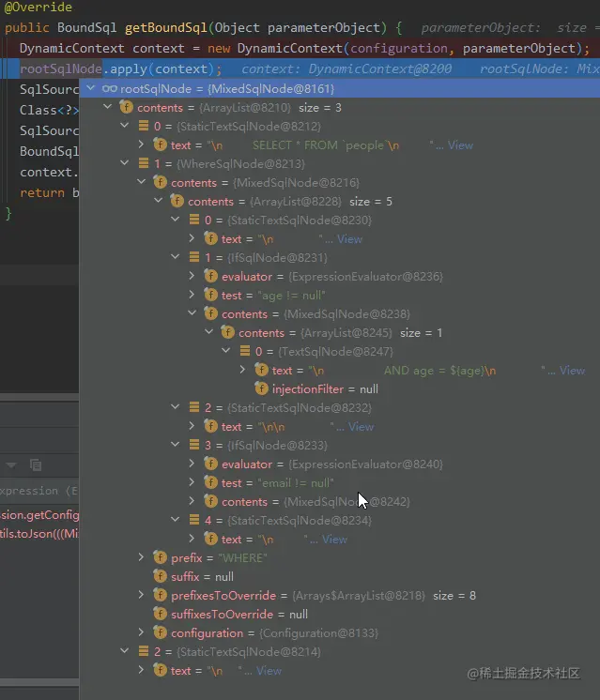The image size is (600, 700).
Task: Click field icon of contents ArrayList@8228
Action: (177, 201)
